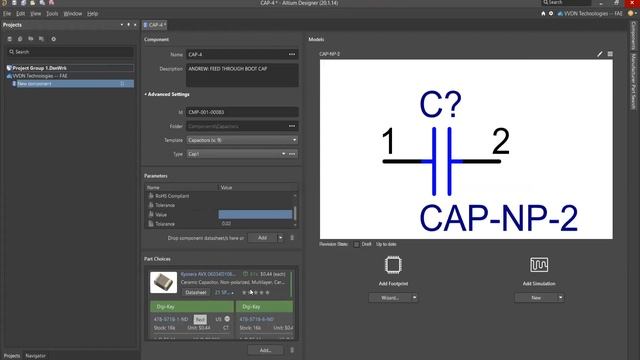Click the capacitor part thumbnail image

tap(163, 282)
